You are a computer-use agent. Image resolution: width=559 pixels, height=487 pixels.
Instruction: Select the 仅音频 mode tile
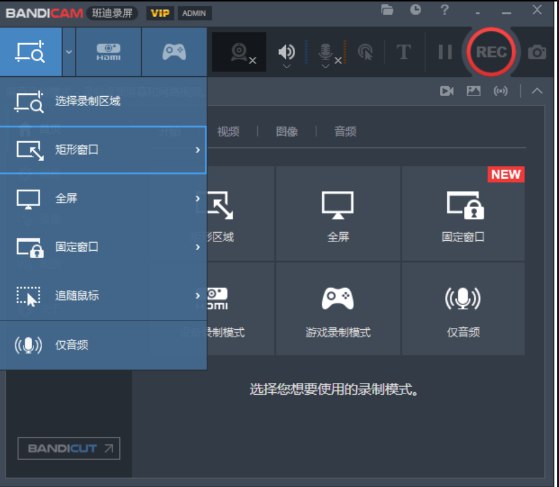click(x=463, y=309)
